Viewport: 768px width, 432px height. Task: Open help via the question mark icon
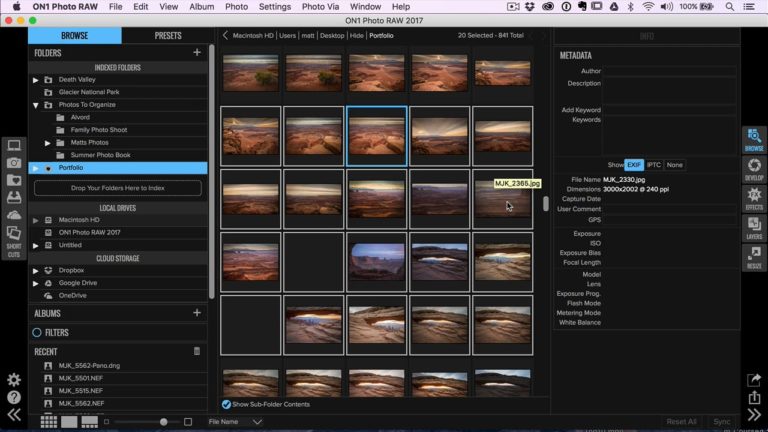click(14, 397)
